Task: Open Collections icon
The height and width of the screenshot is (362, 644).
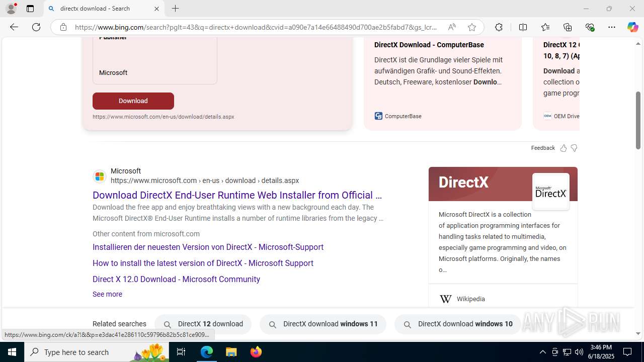Action: (x=568, y=27)
